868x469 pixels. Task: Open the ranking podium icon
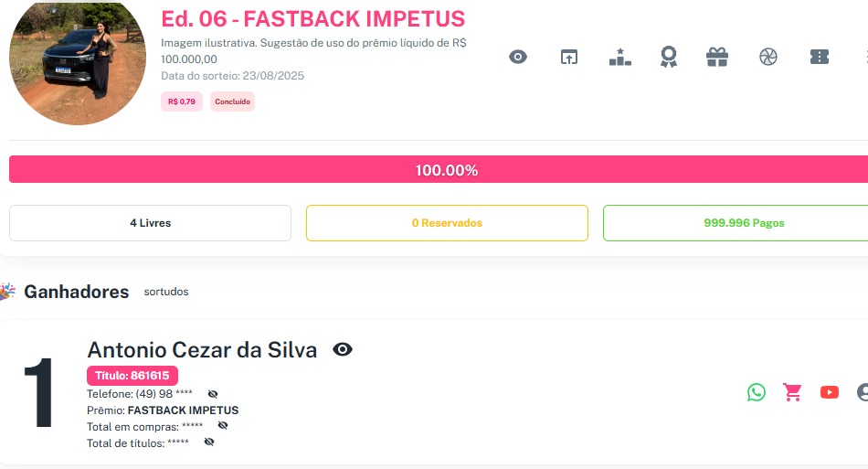point(620,58)
